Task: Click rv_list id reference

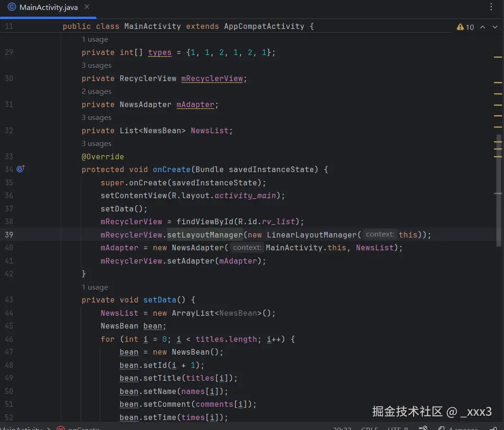Action: click(279, 221)
